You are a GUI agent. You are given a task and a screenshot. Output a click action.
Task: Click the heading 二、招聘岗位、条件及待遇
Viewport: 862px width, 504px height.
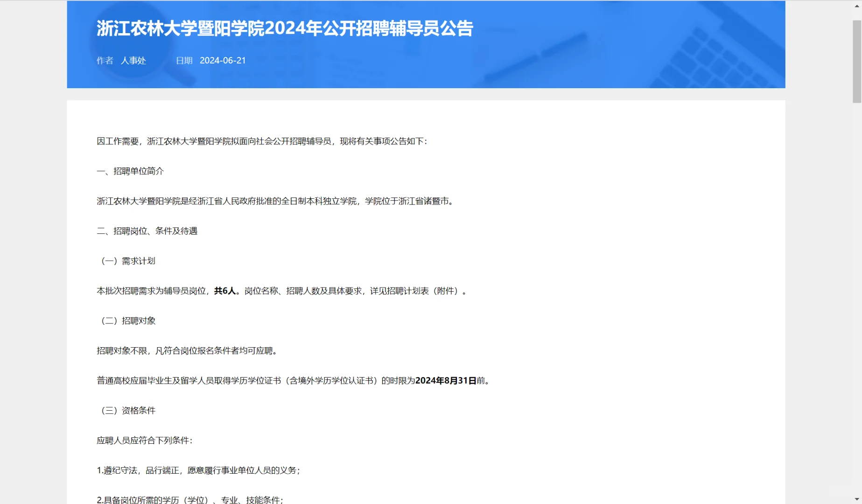tap(147, 231)
